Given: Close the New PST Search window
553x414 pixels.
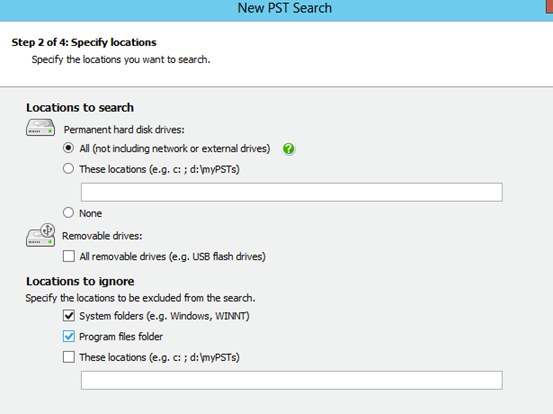Looking at the screenshot, I should pyautogui.click(x=549, y=6).
